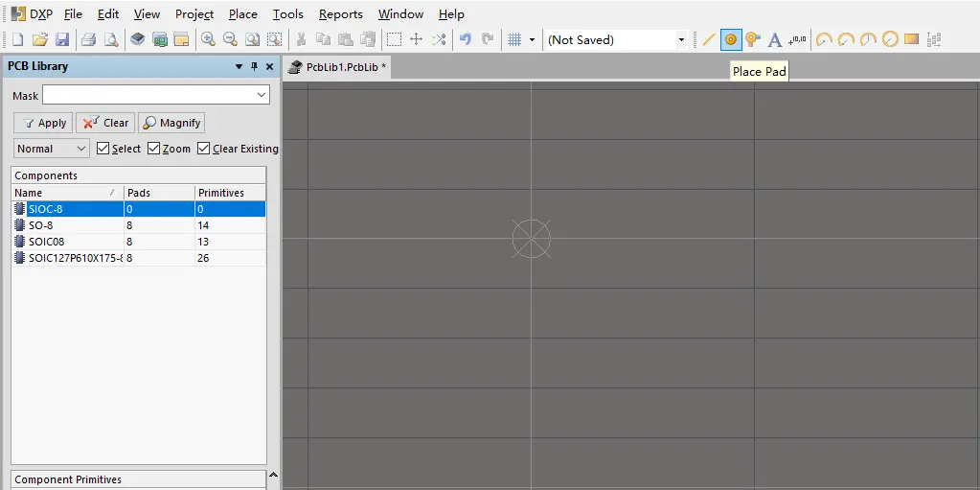This screenshot has height=490, width=980.
Task: Click the Save floppy disk icon
Action: coord(62,39)
